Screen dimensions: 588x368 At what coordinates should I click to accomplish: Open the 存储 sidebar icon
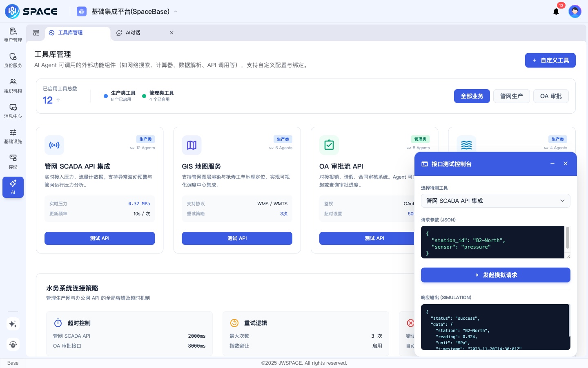(13, 162)
